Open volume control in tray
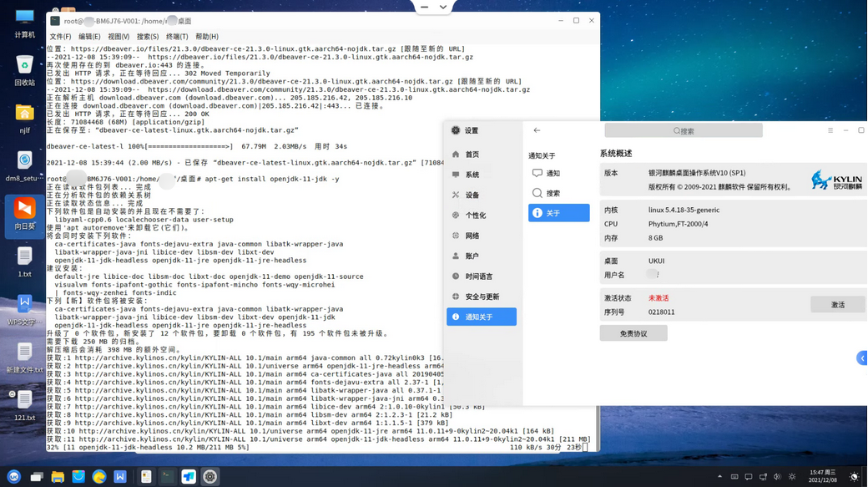Screen dimensions: 868x487 tap(777, 476)
